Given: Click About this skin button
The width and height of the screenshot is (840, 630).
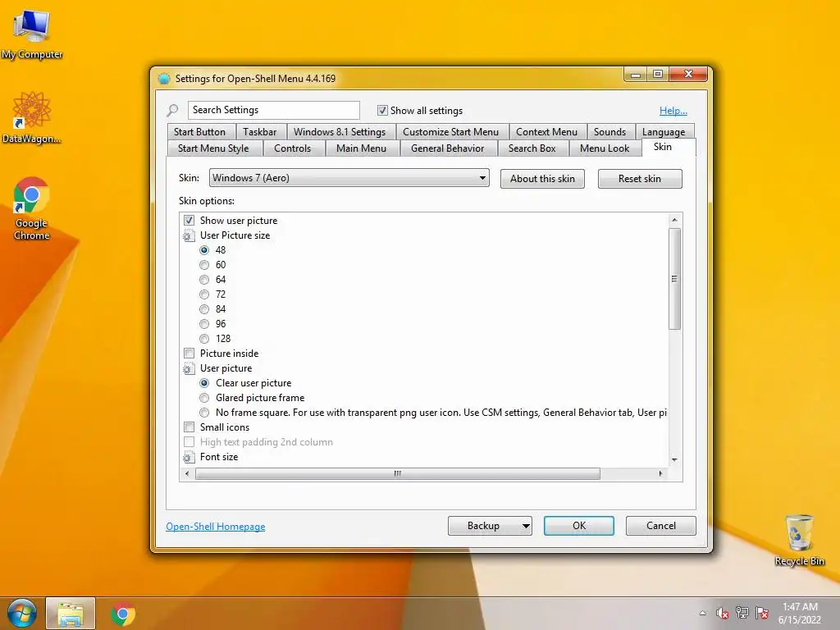Looking at the screenshot, I should pos(542,179).
